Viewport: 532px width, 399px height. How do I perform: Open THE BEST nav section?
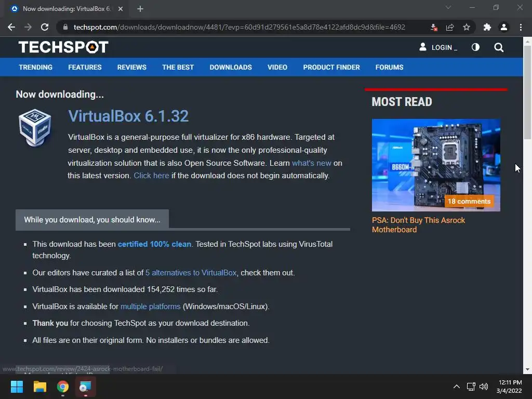pyautogui.click(x=178, y=67)
